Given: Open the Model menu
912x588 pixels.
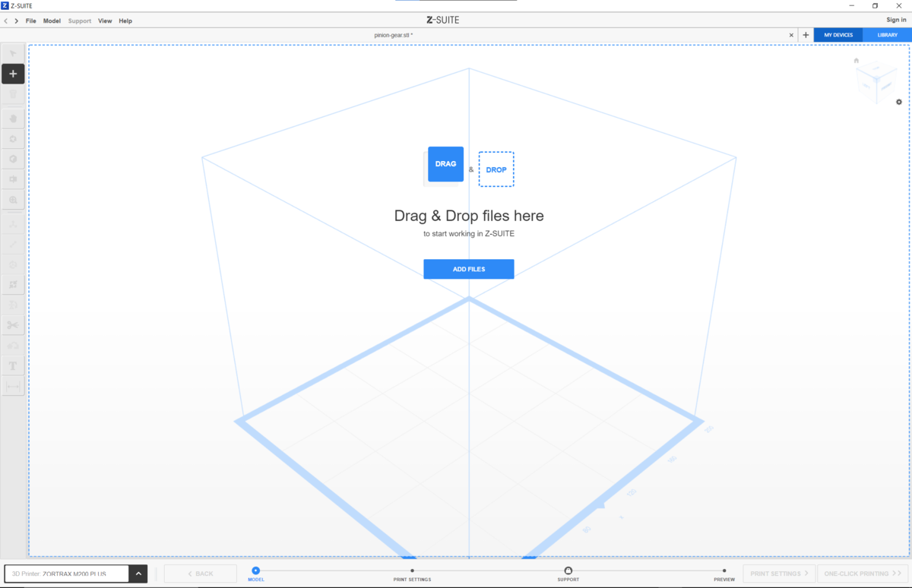Looking at the screenshot, I should point(52,21).
